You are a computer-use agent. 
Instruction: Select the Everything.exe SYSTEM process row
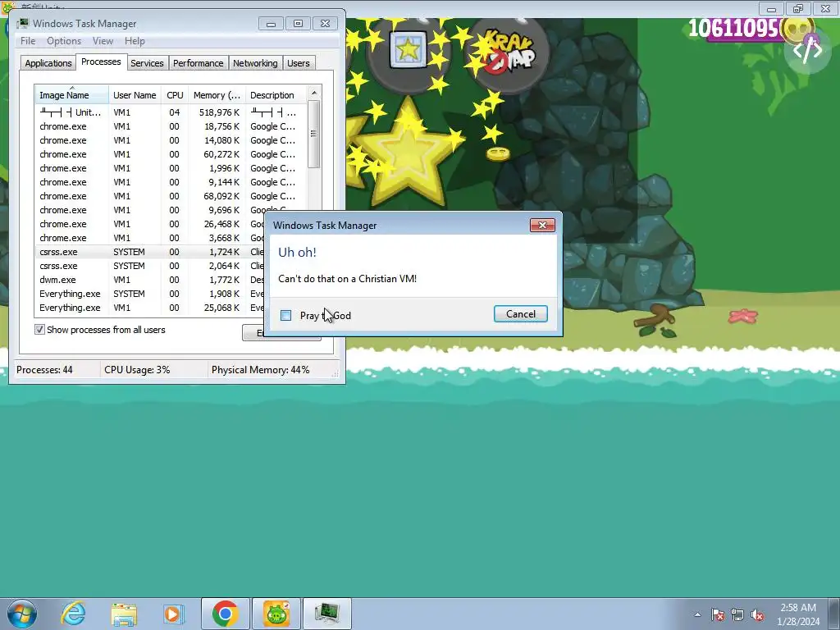click(150, 294)
